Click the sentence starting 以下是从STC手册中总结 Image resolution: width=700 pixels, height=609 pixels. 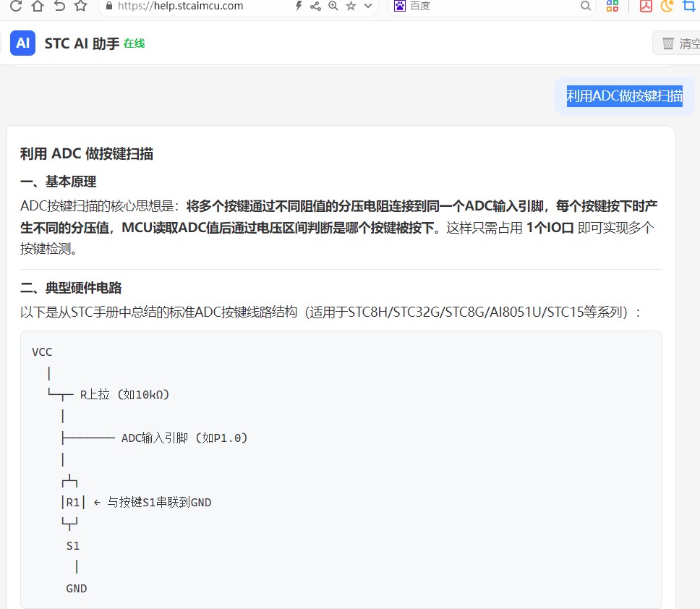pyautogui.click(x=330, y=312)
